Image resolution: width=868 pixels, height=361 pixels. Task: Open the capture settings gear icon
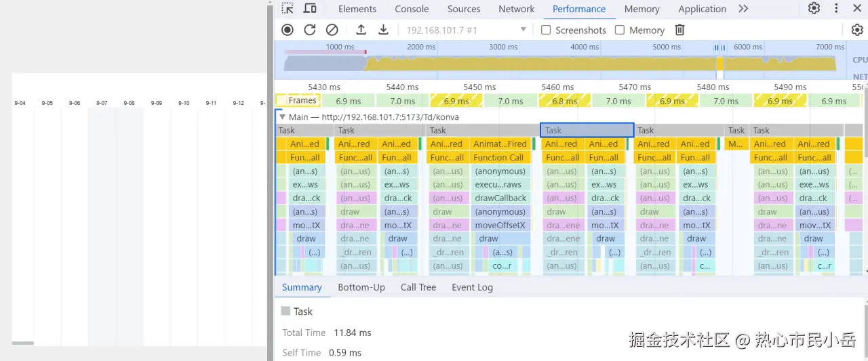click(857, 30)
